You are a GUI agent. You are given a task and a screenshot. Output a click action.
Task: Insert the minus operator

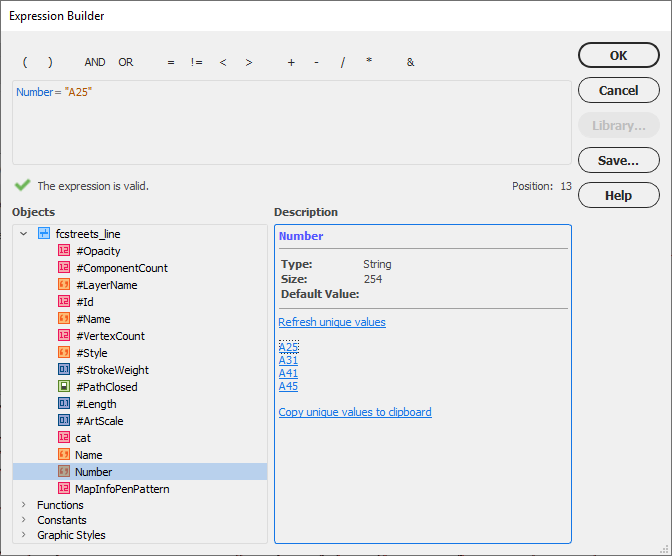click(x=316, y=63)
